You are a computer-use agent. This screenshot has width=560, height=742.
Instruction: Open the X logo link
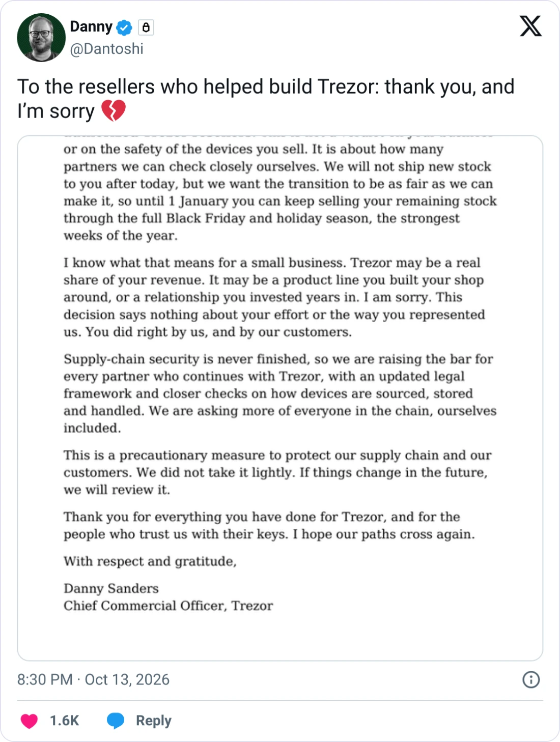[x=530, y=26]
